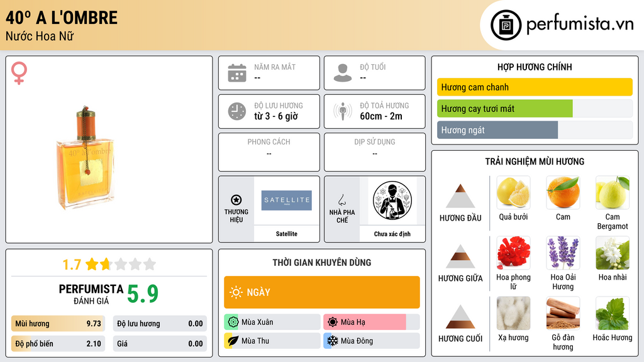Click the star badge Thương hiệu icon

coord(236,200)
